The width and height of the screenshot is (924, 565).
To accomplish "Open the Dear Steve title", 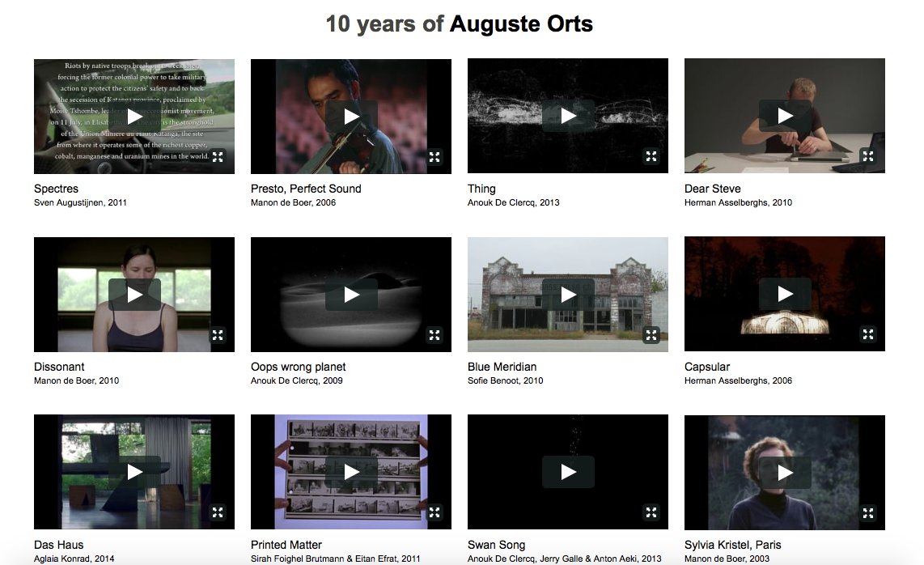I will pos(713,189).
